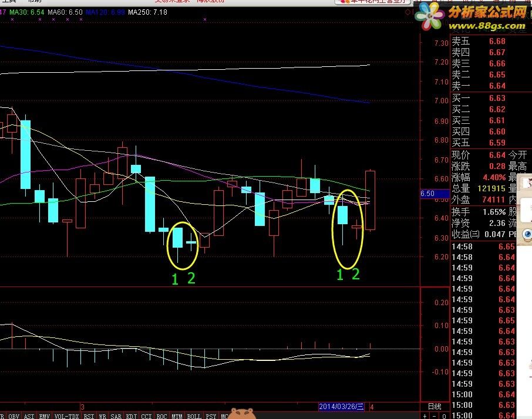The width and height of the screenshot is (532, 419).
Task: Open the VOL-TDX indicator tab
Action: pos(66,415)
